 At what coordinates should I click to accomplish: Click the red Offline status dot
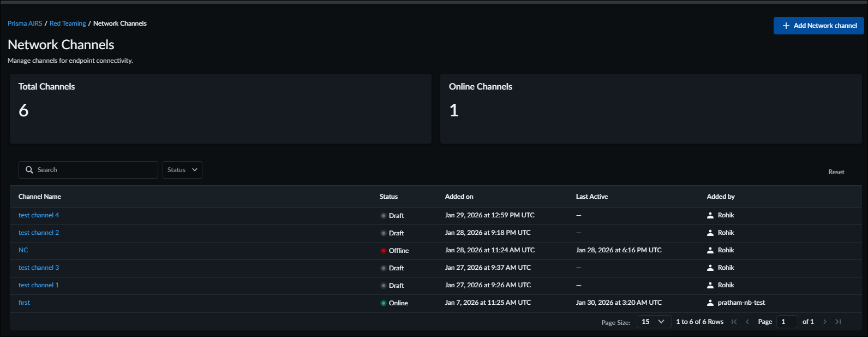click(384, 251)
